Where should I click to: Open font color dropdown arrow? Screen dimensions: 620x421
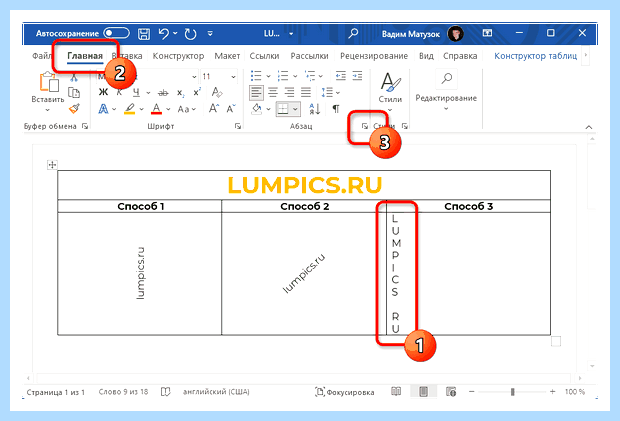point(168,109)
